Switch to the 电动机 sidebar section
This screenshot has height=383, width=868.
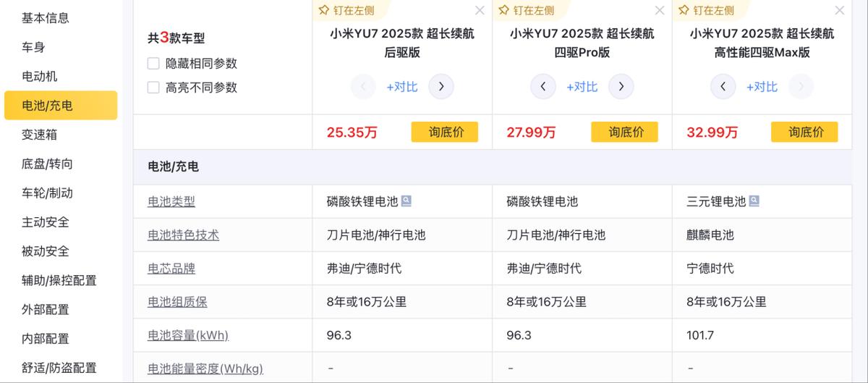(40, 76)
